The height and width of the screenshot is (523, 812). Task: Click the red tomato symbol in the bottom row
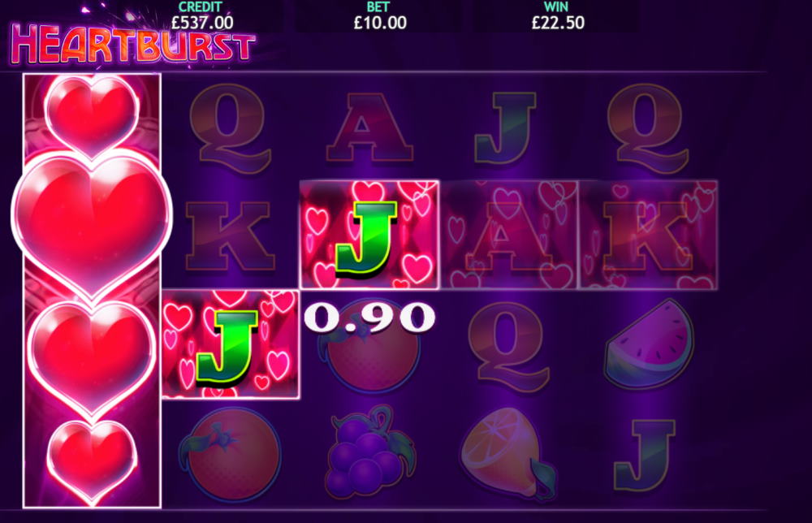coord(230,455)
